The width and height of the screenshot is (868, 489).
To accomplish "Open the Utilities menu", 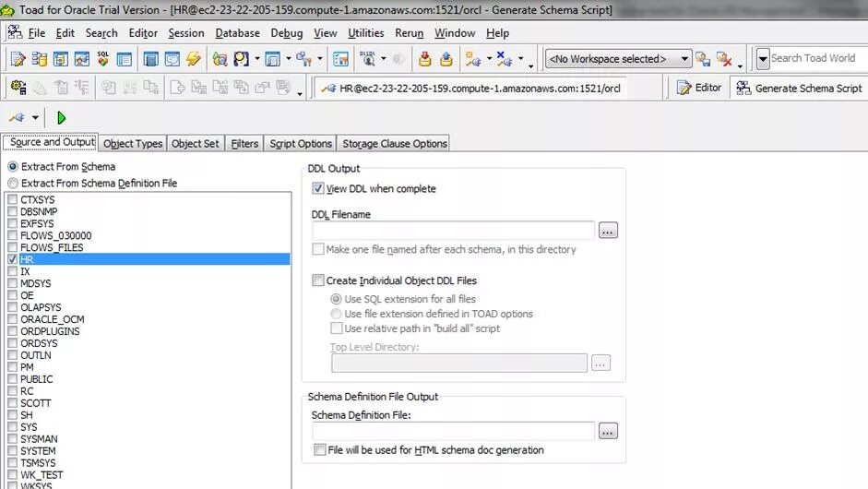I will click(x=366, y=33).
